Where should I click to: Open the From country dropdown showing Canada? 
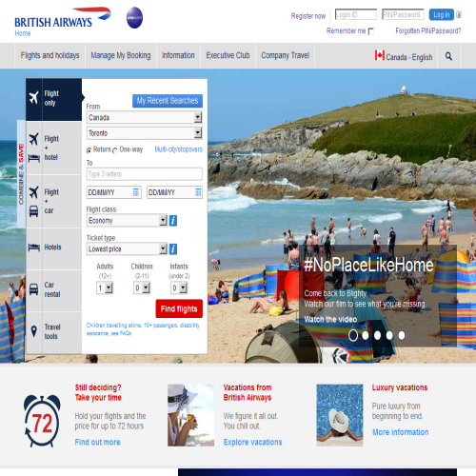tap(145, 117)
